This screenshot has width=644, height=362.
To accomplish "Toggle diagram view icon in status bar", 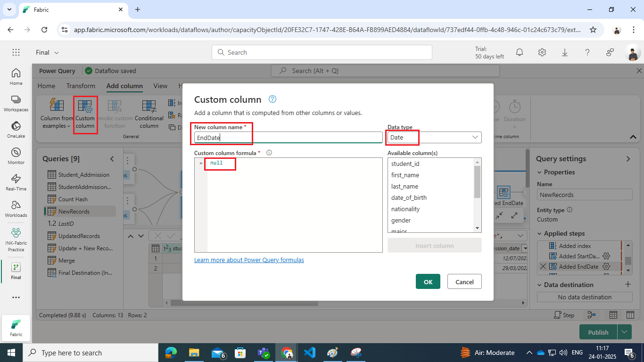I will coord(591,315).
